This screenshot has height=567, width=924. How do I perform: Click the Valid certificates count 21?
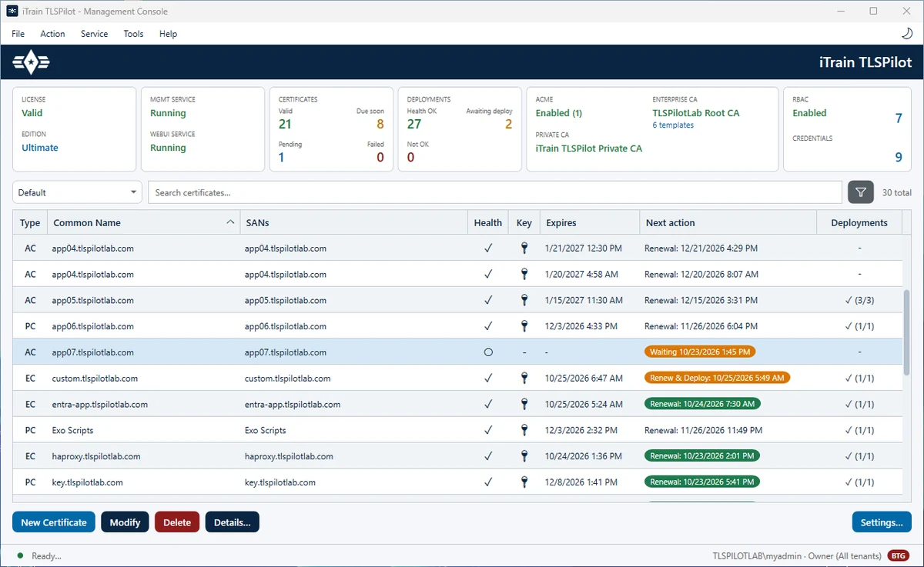[285, 125]
